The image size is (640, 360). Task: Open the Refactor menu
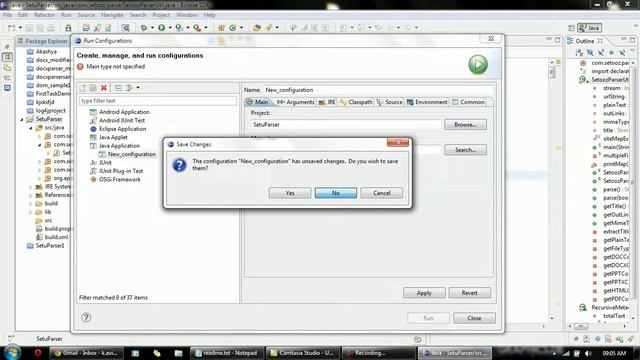(44, 15)
